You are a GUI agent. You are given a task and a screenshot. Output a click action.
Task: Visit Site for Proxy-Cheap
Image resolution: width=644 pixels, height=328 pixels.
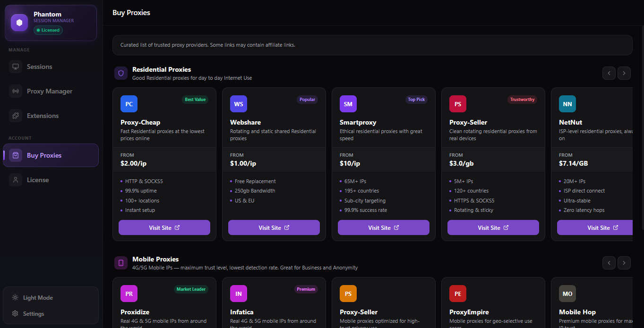(x=164, y=227)
